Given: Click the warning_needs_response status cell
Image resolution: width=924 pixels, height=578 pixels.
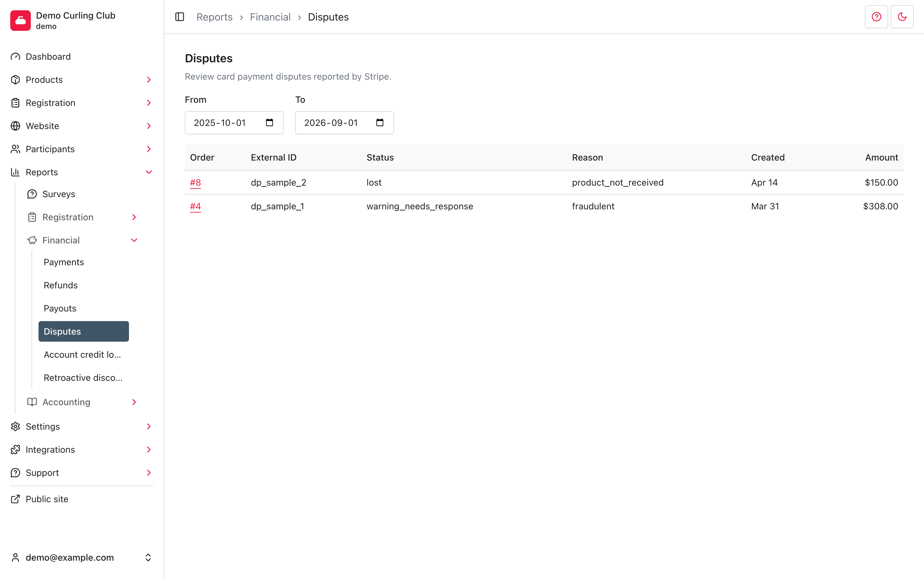Looking at the screenshot, I should [420, 206].
